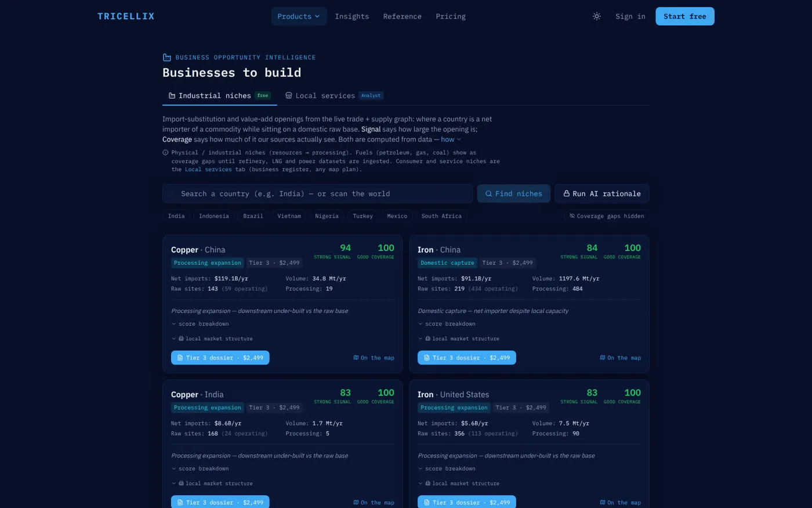
Task: Open Reference in the top navigation
Action: pyautogui.click(x=403, y=16)
